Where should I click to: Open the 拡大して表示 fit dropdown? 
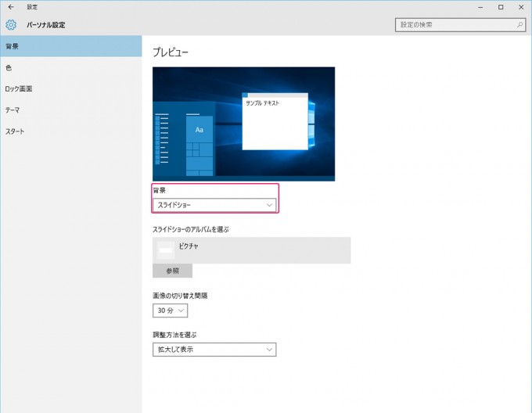(x=214, y=350)
